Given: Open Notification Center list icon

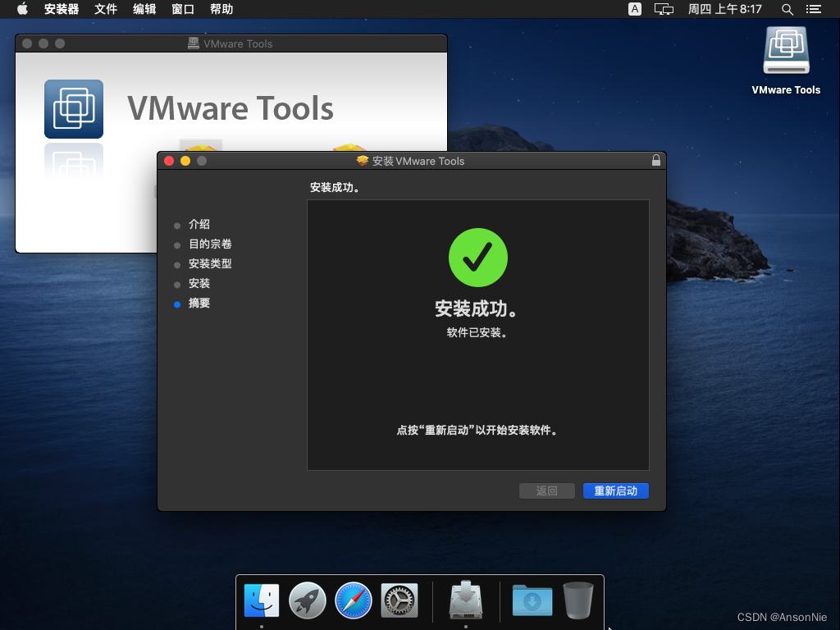Looking at the screenshot, I should (813, 9).
